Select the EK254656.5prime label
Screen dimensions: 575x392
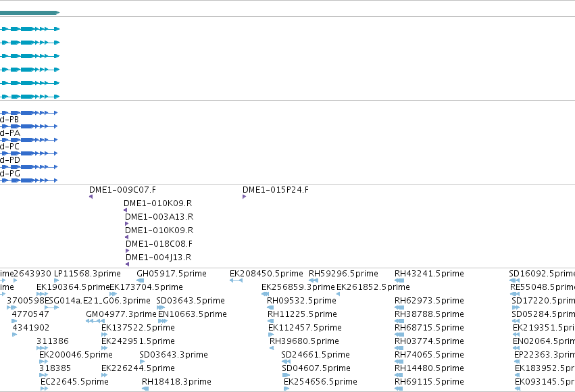[x=320, y=382]
